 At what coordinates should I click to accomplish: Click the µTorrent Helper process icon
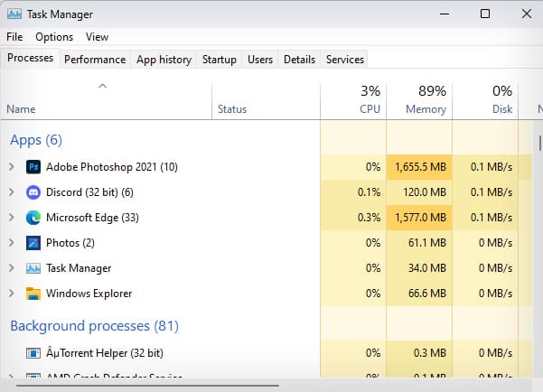click(33, 353)
